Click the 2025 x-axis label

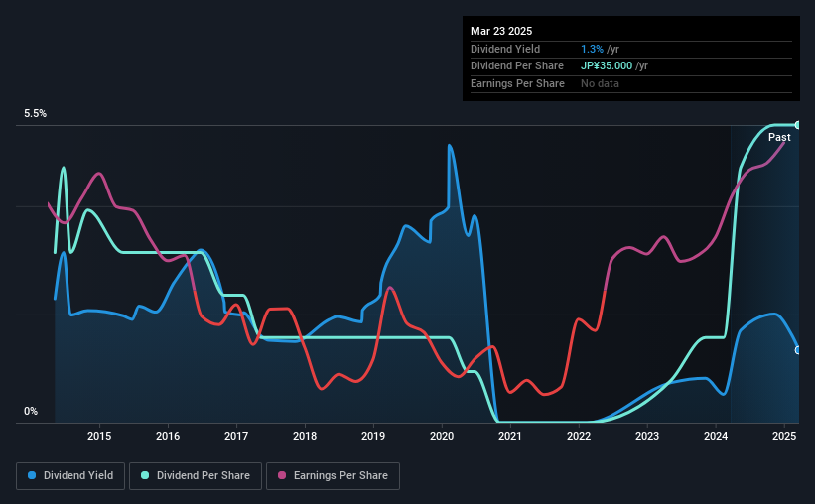[784, 436]
